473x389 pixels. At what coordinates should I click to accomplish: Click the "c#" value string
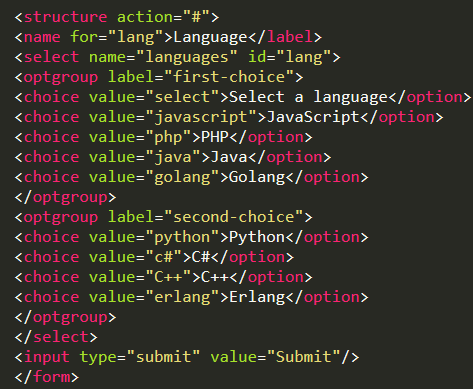(164, 257)
